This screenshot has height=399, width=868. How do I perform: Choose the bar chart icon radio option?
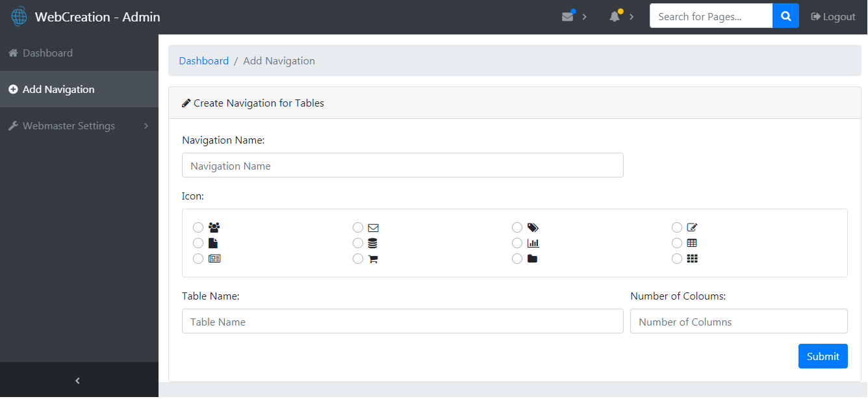517,243
